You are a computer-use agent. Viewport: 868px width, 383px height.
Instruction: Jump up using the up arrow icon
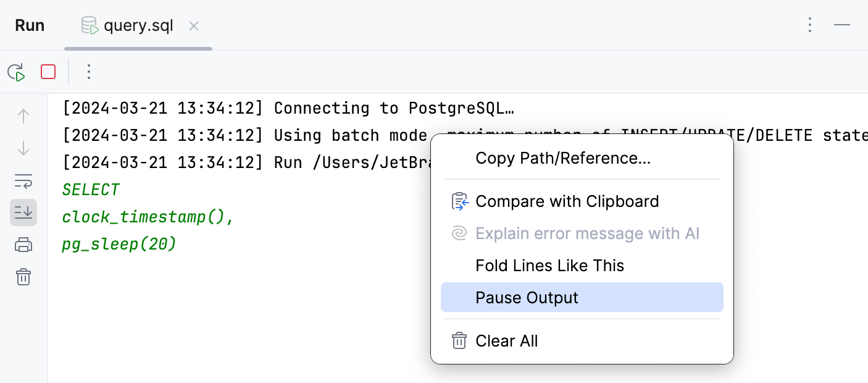[x=23, y=116]
